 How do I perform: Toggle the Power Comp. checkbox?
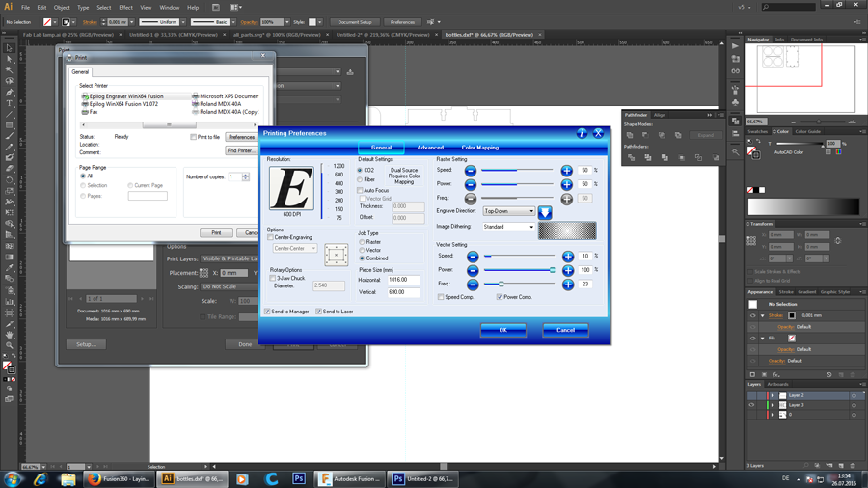[x=500, y=297]
